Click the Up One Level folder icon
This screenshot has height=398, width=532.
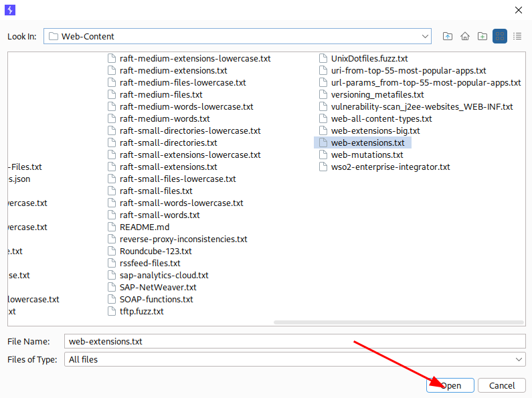coord(448,36)
